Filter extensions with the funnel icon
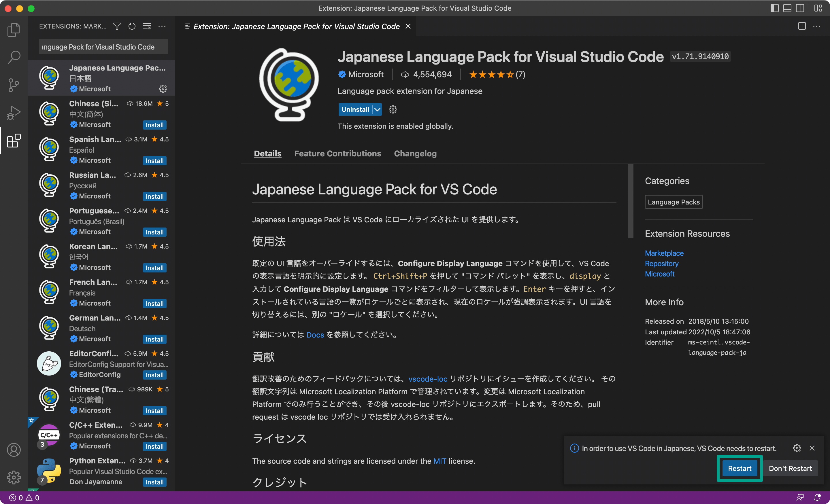The height and width of the screenshot is (504, 830). tap(117, 26)
